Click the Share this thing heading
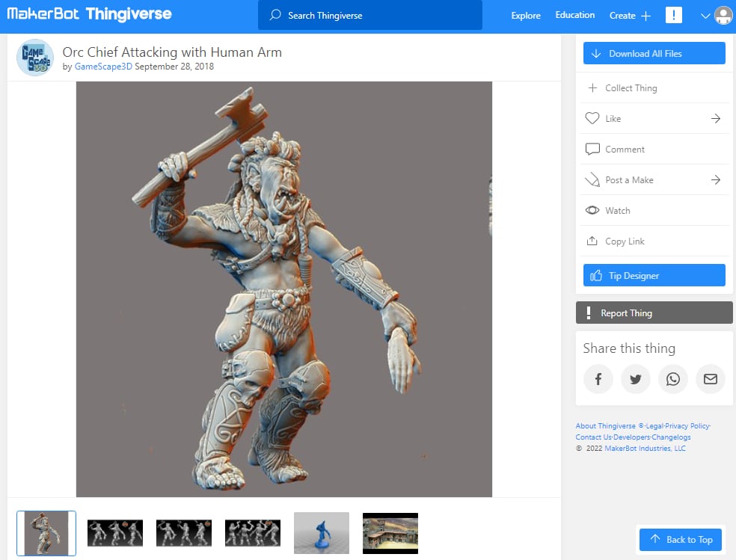736x560 pixels. (x=629, y=348)
